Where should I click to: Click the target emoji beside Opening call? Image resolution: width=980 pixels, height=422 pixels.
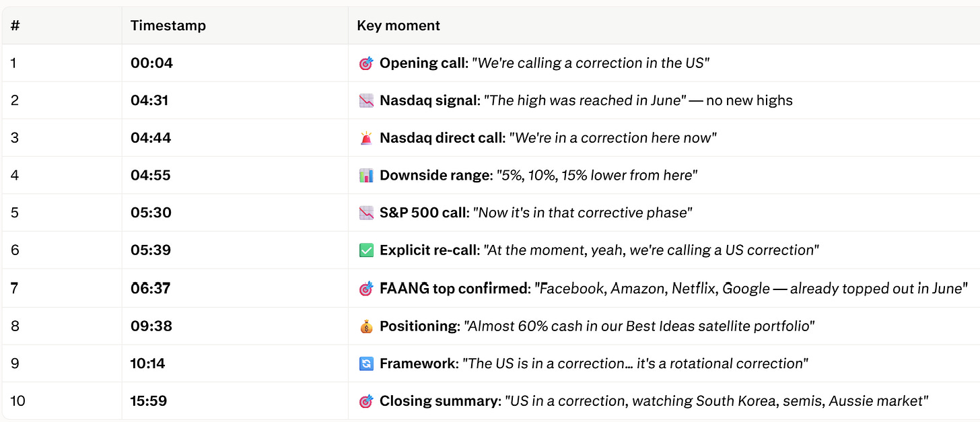pyautogui.click(x=366, y=63)
